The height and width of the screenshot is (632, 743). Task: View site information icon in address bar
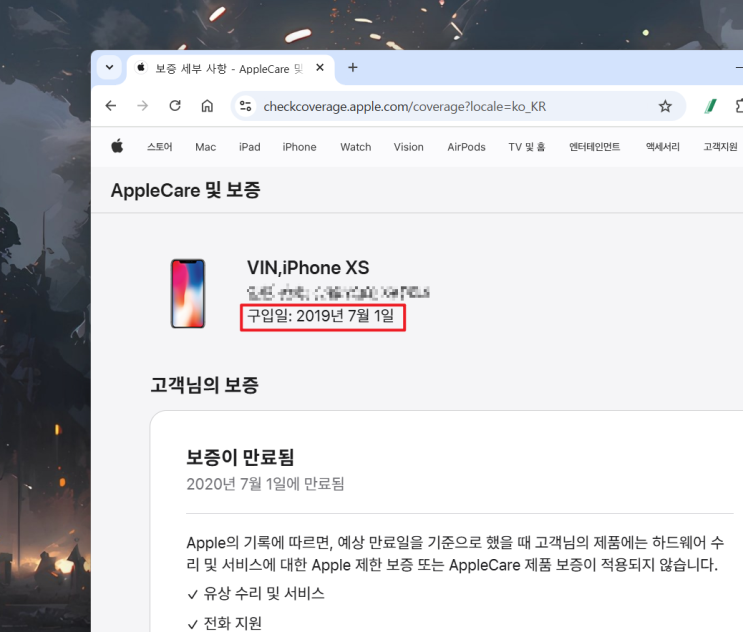coord(245,106)
